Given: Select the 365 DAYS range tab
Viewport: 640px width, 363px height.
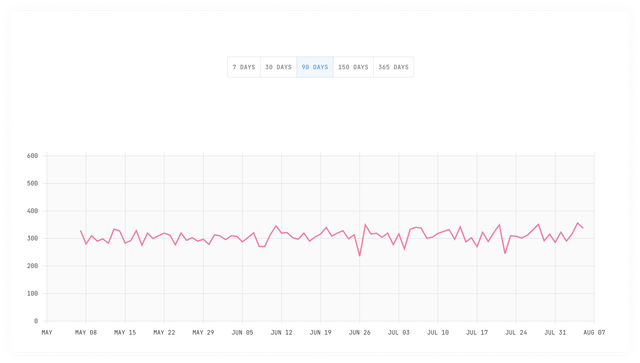Looking at the screenshot, I should point(393,67).
